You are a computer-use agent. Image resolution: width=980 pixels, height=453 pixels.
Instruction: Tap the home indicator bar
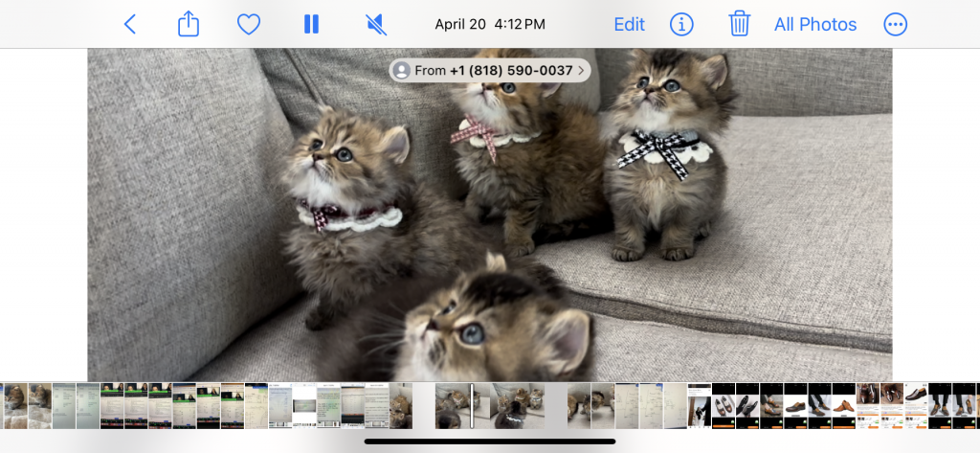(490, 442)
